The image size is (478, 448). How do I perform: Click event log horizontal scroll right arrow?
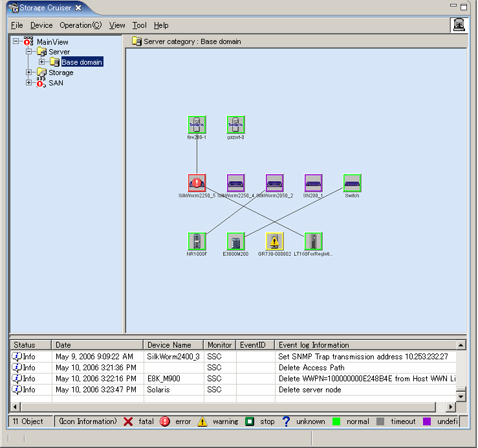pos(451,407)
